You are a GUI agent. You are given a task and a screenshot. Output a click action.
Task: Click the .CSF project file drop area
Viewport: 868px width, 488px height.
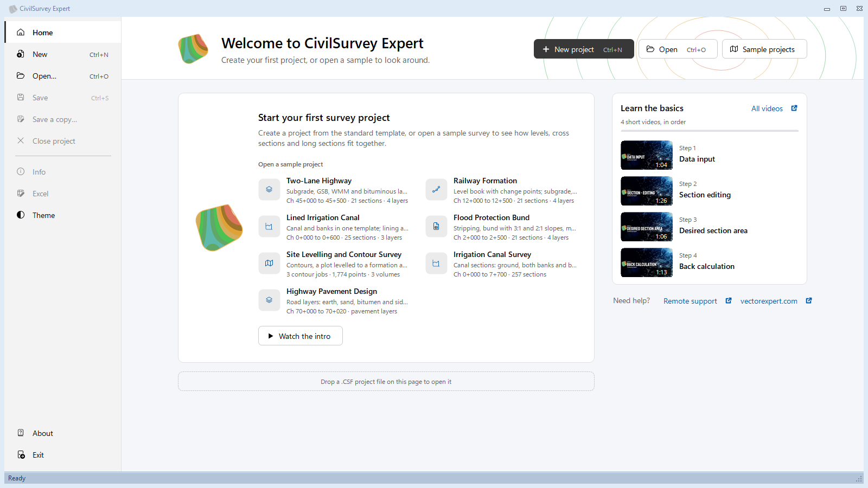[386, 381]
